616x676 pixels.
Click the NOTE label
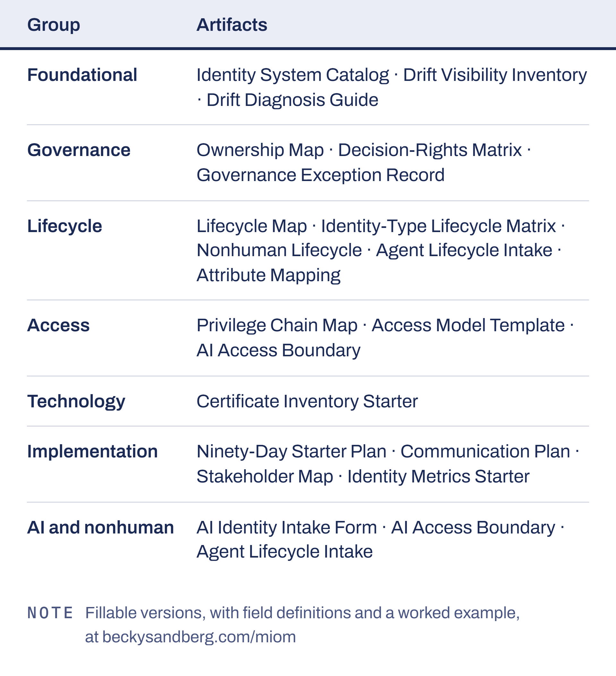50,613
